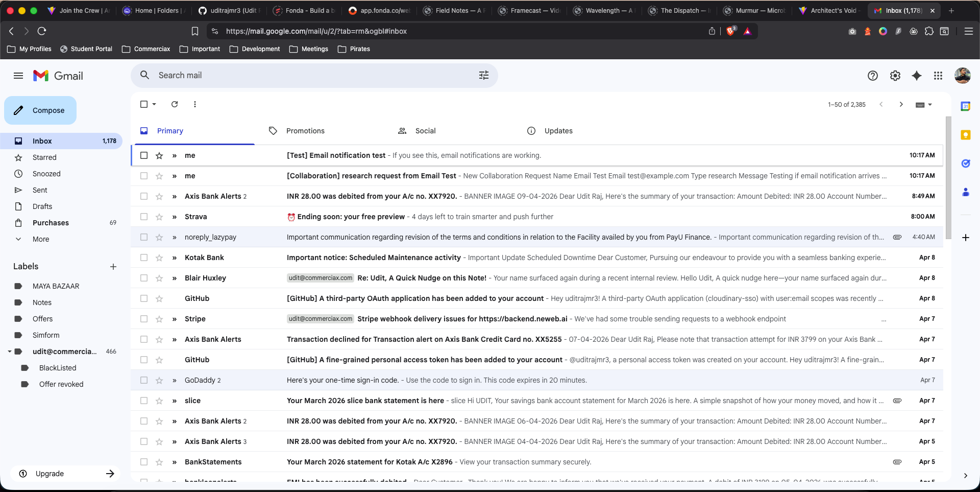Open Gmail settings gear
Viewport: 980px width, 492px height.
[895, 76]
